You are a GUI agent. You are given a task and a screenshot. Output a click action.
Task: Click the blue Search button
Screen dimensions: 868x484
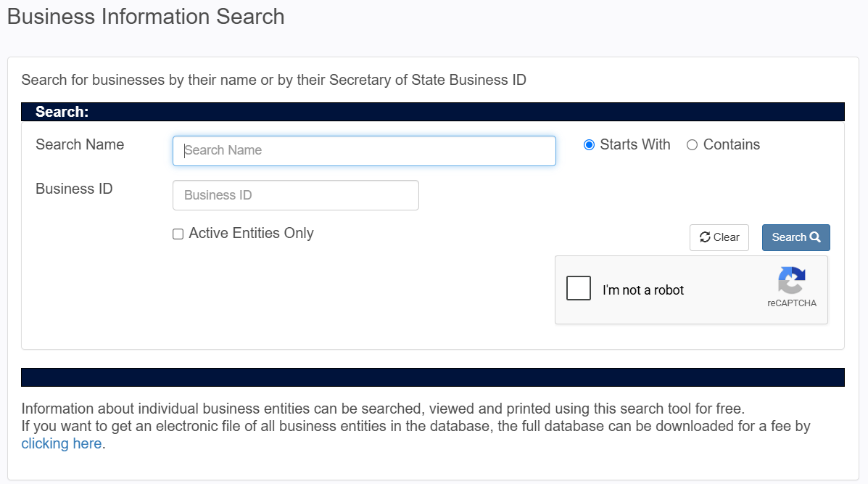[x=796, y=237]
